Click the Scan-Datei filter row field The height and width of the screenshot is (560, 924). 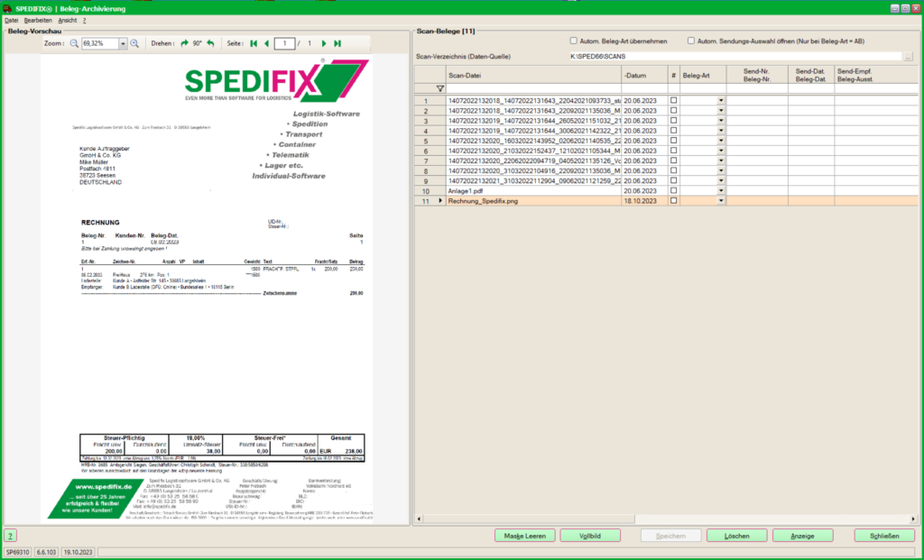coord(533,88)
